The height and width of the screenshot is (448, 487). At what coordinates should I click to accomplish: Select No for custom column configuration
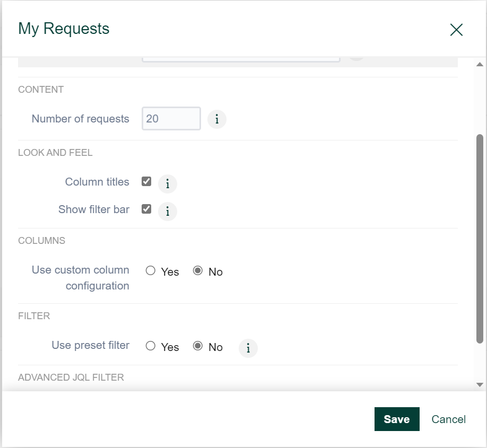[x=197, y=271]
